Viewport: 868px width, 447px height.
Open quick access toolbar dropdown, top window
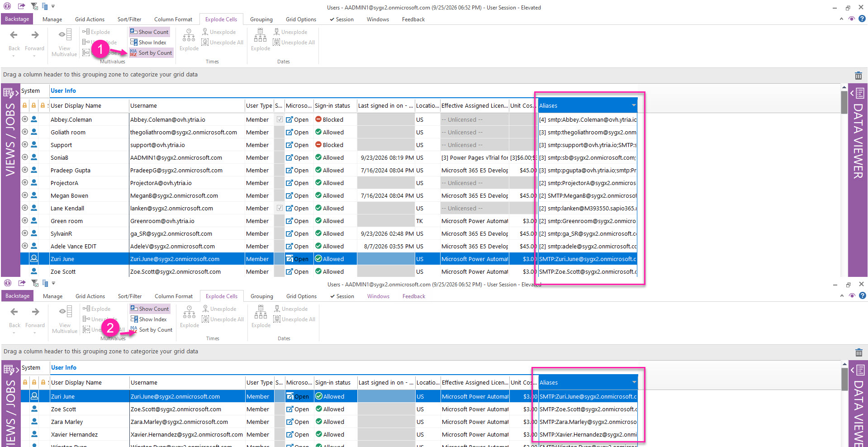click(53, 6)
